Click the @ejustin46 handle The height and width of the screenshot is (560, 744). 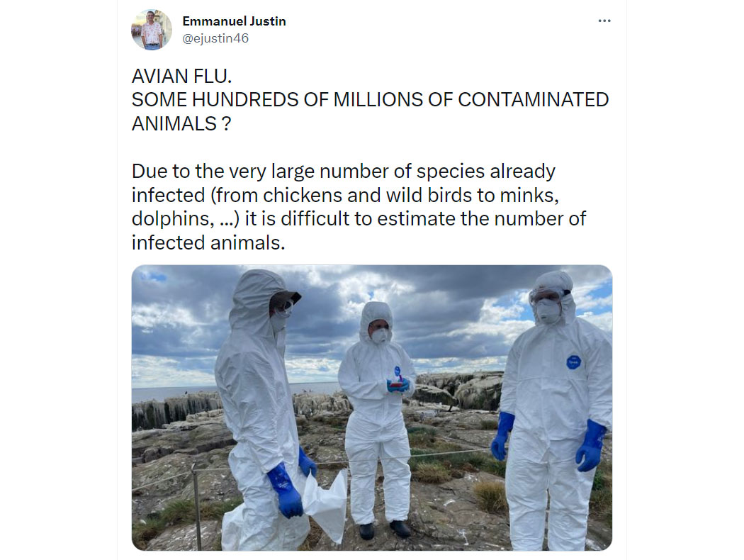(215, 38)
